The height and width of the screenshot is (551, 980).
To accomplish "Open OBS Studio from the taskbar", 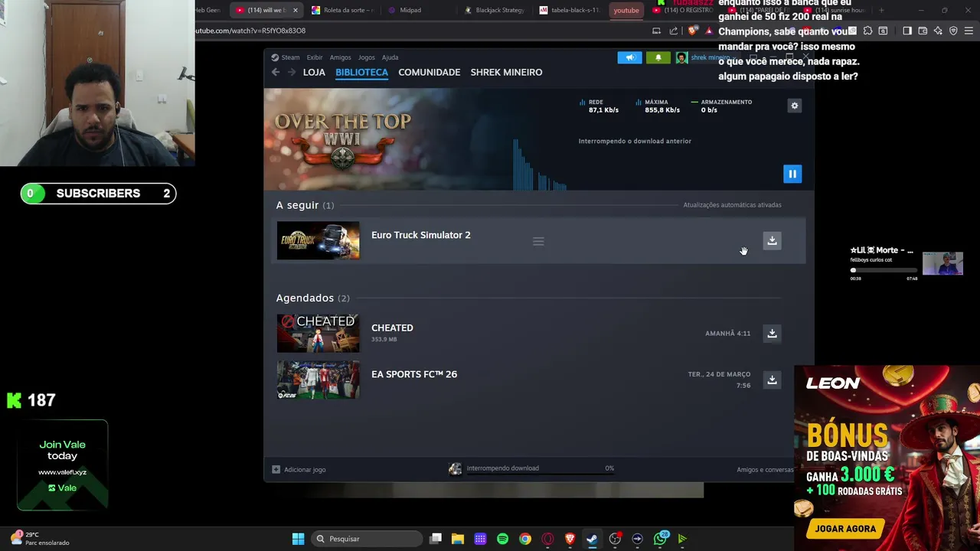I will click(615, 539).
